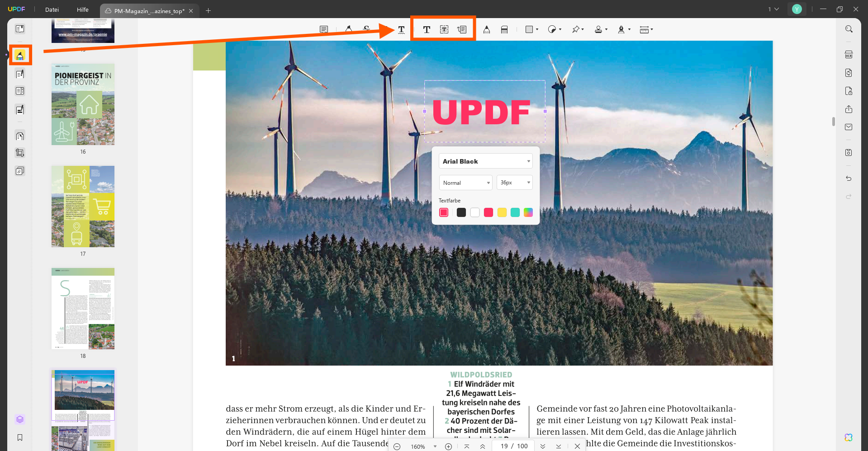868x451 pixels.
Task: Select the Measure ruler tool
Action: coord(645,30)
